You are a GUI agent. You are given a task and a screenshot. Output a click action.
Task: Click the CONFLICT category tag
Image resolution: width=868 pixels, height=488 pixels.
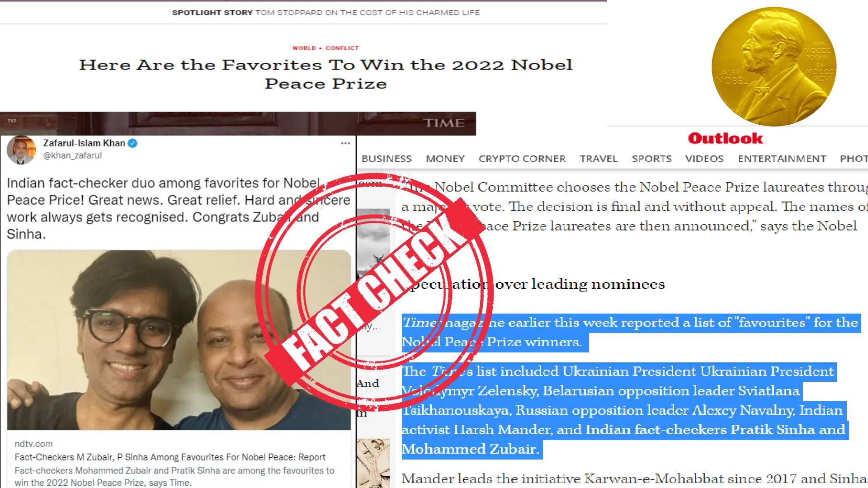[x=342, y=48]
